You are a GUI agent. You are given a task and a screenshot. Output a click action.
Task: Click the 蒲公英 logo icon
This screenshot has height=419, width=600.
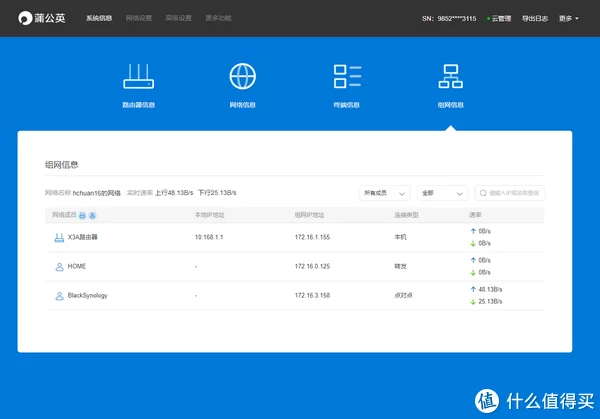(x=25, y=18)
